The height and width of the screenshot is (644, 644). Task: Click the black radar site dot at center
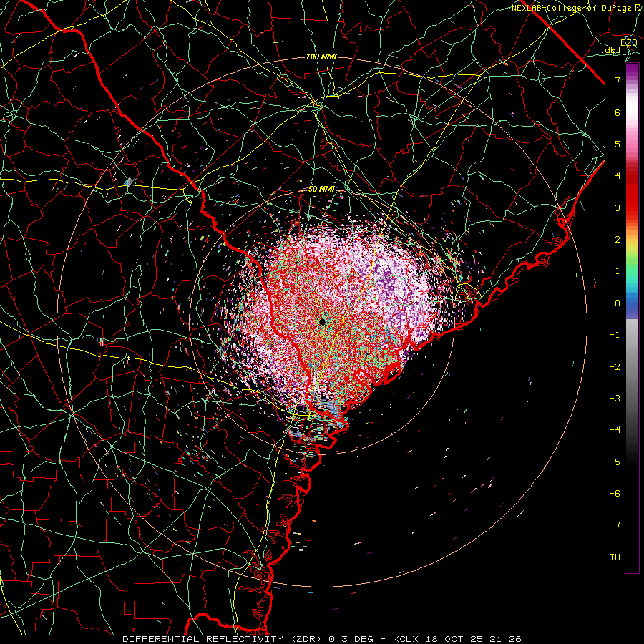[322, 322]
